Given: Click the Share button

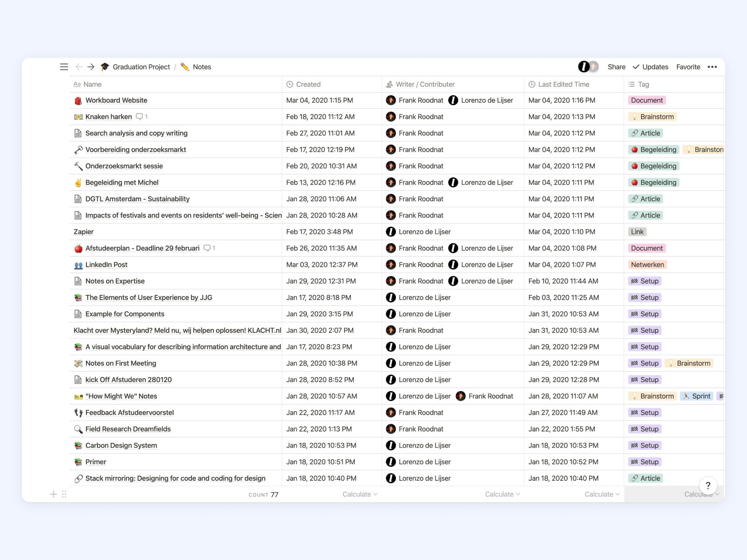Looking at the screenshot, I should pos(616,67).
